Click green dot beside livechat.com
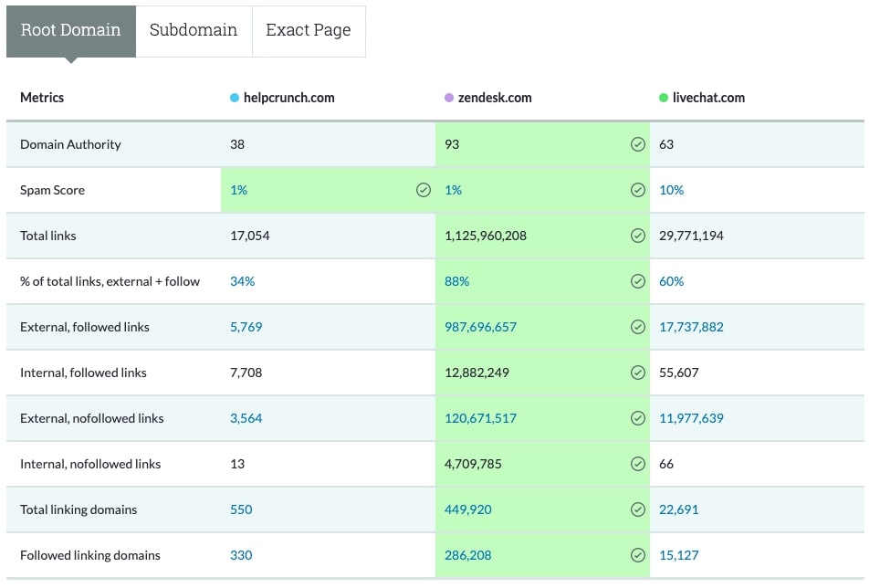880x588 pixels. [x=664, y=99]
